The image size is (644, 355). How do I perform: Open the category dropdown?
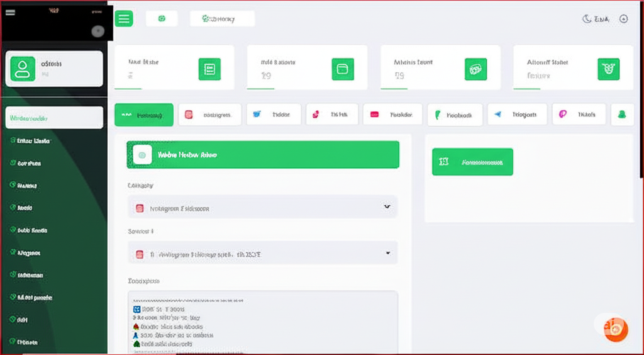(262, 207)
